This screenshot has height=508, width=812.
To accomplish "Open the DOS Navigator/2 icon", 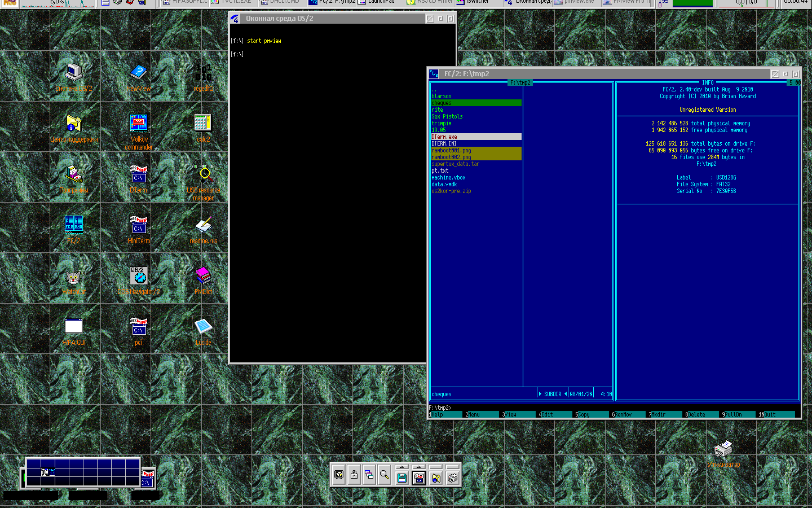I will tap(139, 276).
